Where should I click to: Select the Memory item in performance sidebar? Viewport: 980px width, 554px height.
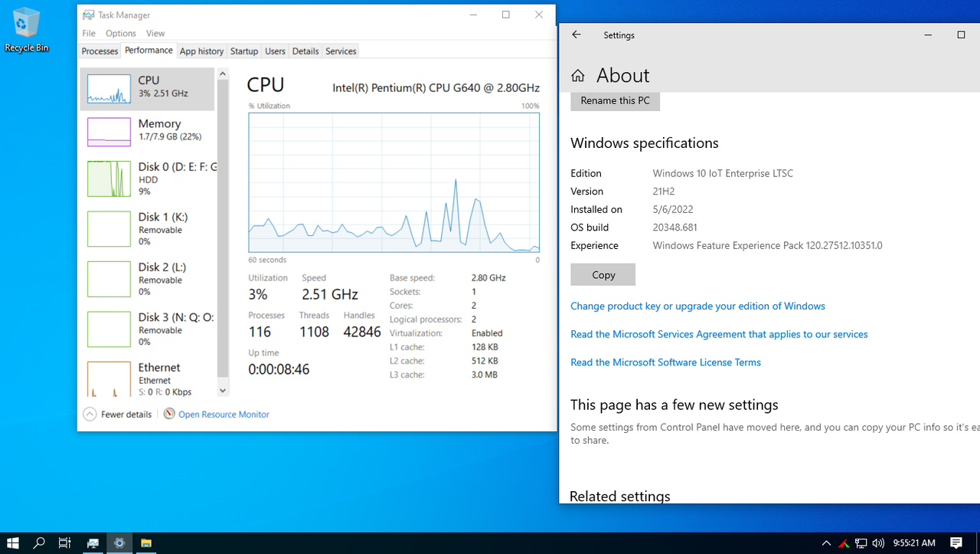(x=149, y=131)
